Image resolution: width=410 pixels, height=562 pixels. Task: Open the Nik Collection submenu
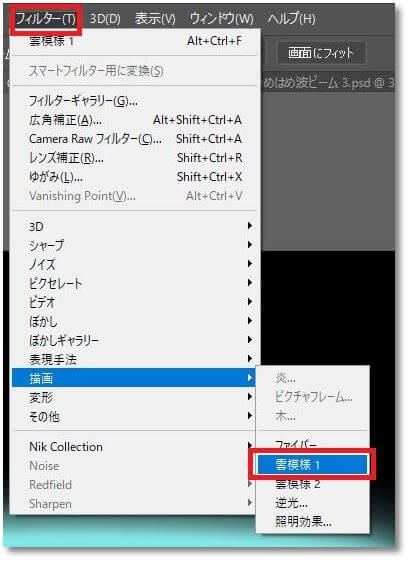[x=135, y=447]
